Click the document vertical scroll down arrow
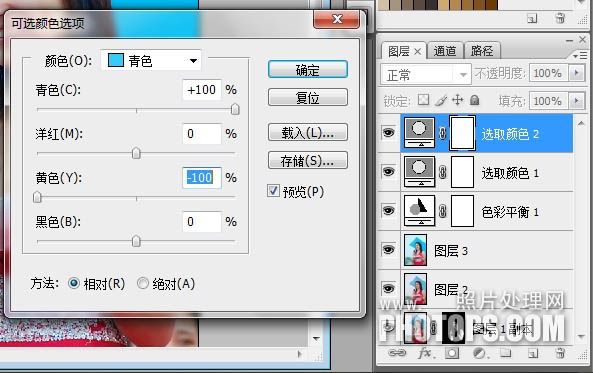The height and width of the screenshot is (373, 593). tap(317, 338)
